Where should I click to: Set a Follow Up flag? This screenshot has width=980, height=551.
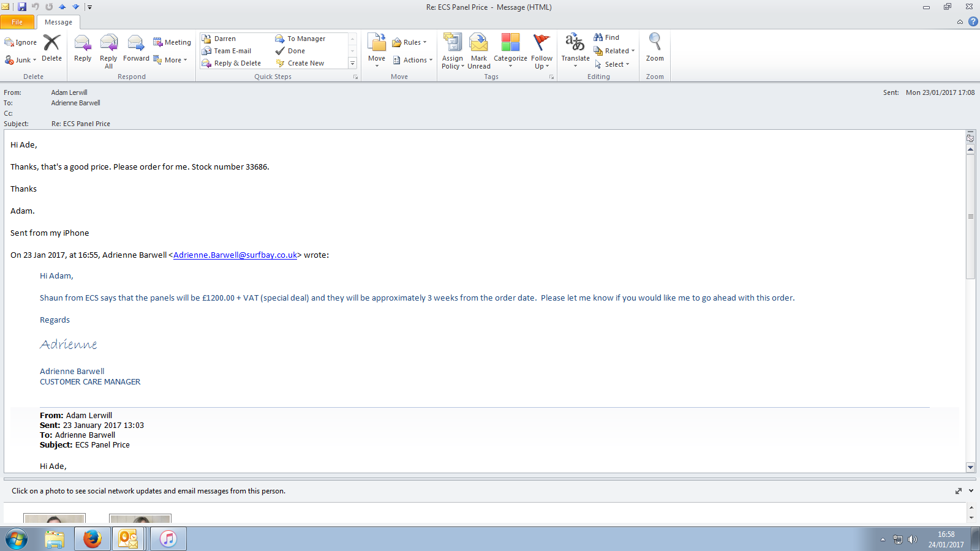point(541,51)
